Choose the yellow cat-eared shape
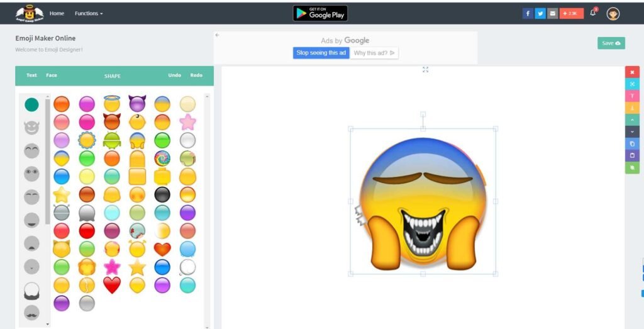This screenshot has height=329, width=644. [x=62, y=249]
